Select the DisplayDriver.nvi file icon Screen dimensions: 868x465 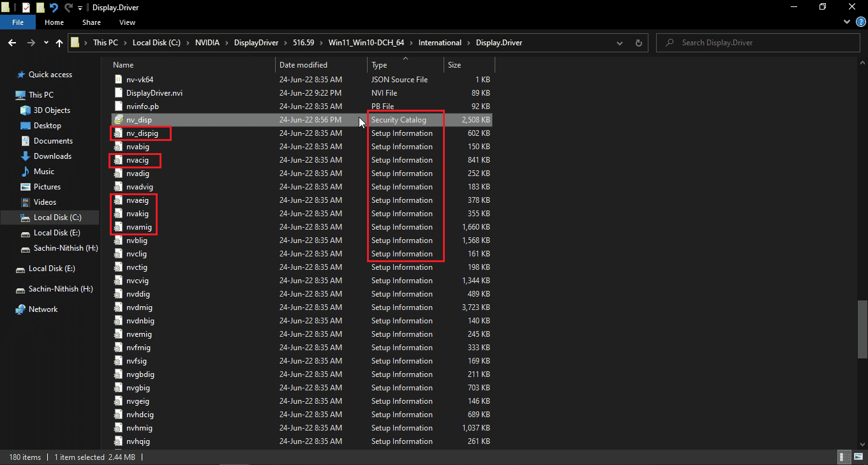coord(118,93)
